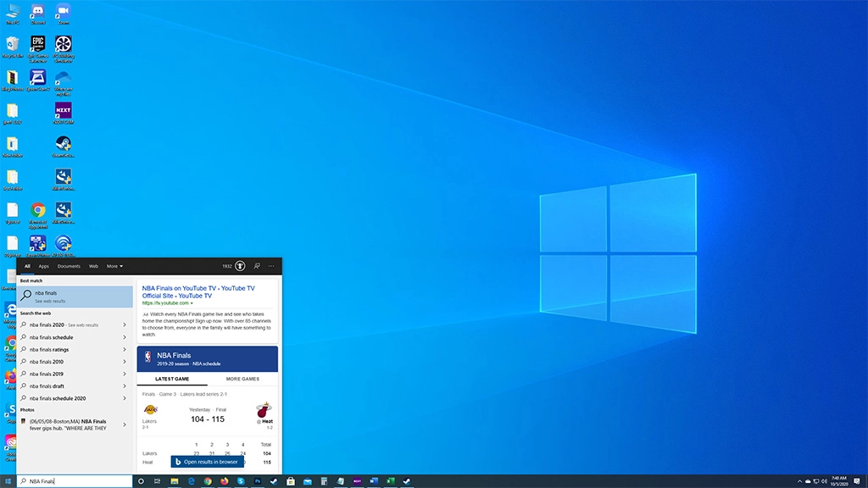This screenshot has width=868, height=488.
Task: Select the MORE GAMES tab
Action: point(242,379)
